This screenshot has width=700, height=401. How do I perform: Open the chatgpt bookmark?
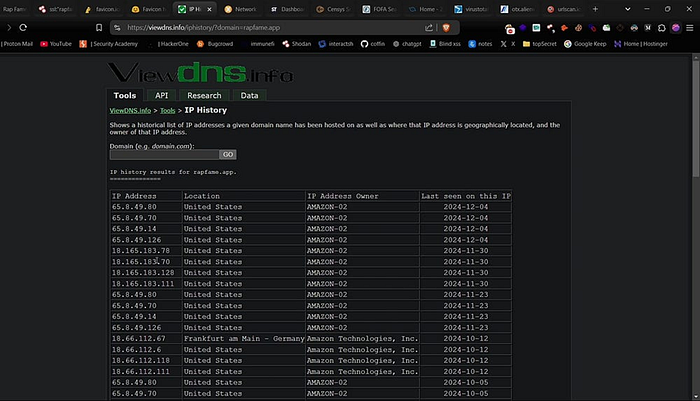[407, 44]
